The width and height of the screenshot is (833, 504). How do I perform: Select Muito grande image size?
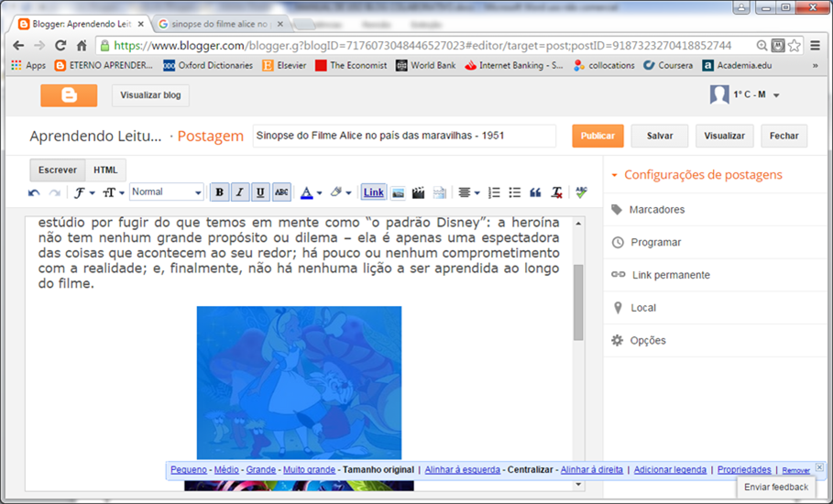309,470
